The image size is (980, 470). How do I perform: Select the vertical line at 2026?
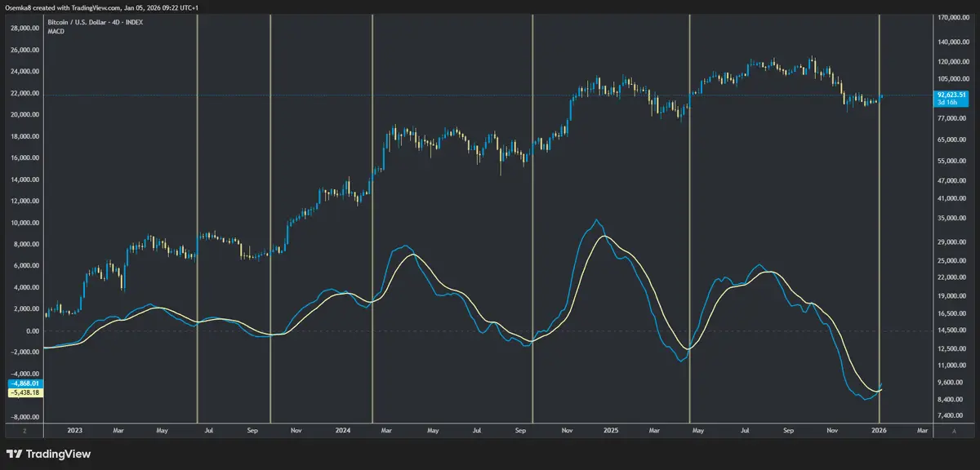(x=879, y=218)
